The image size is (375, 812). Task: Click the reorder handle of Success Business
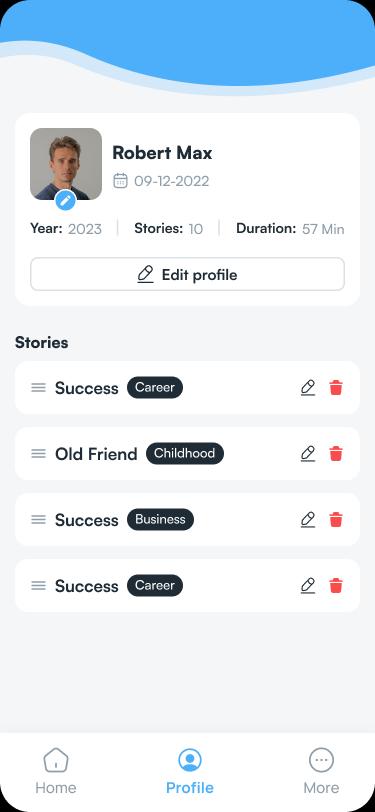(x=38, y=519)
